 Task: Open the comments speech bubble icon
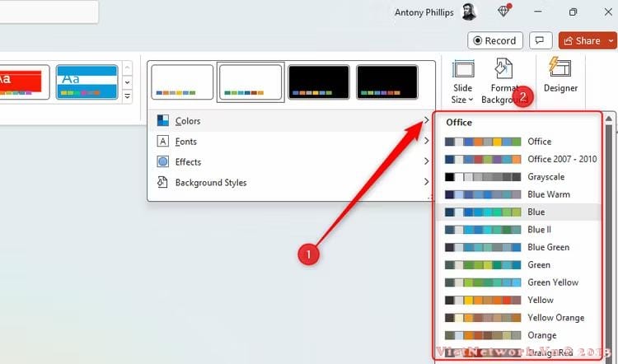(x=540, y=40)
